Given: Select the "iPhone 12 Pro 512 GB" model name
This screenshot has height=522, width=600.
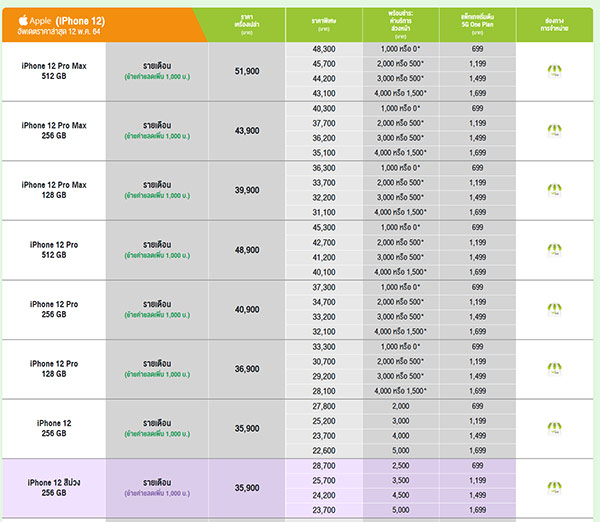Looking at the screenshot, I should [54, 250].
